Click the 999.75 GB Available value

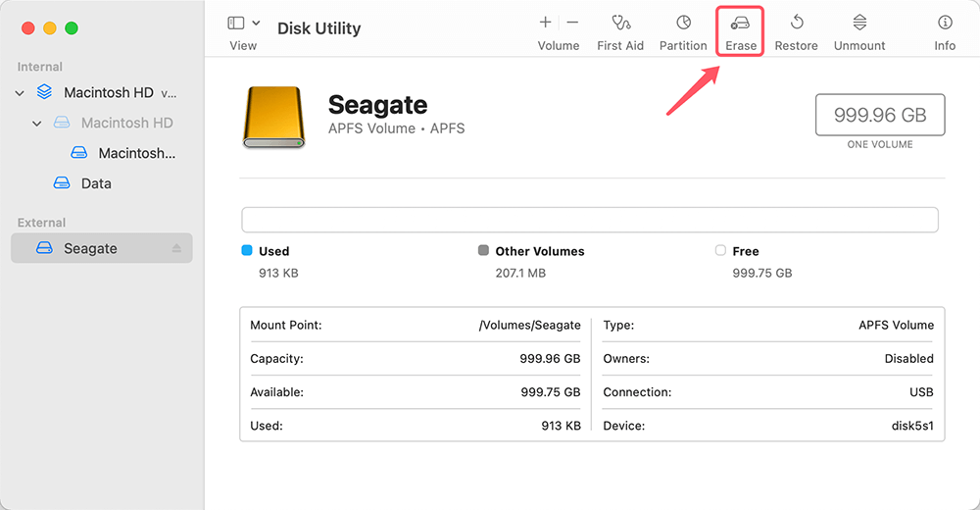(x=551, y=392)
